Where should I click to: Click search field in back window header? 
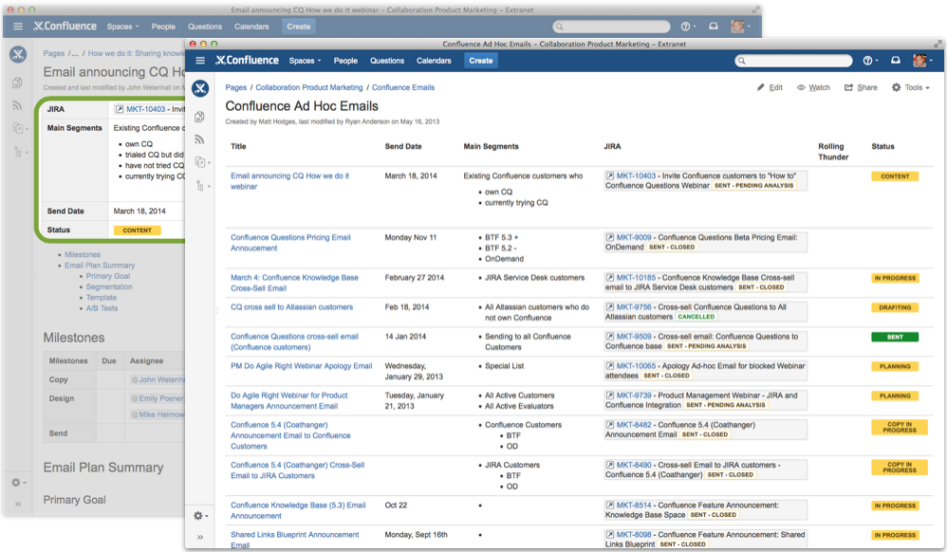[611, 27]
